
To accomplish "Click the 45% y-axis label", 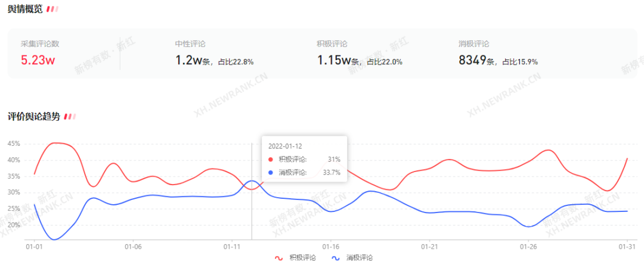I will (14, 144).
